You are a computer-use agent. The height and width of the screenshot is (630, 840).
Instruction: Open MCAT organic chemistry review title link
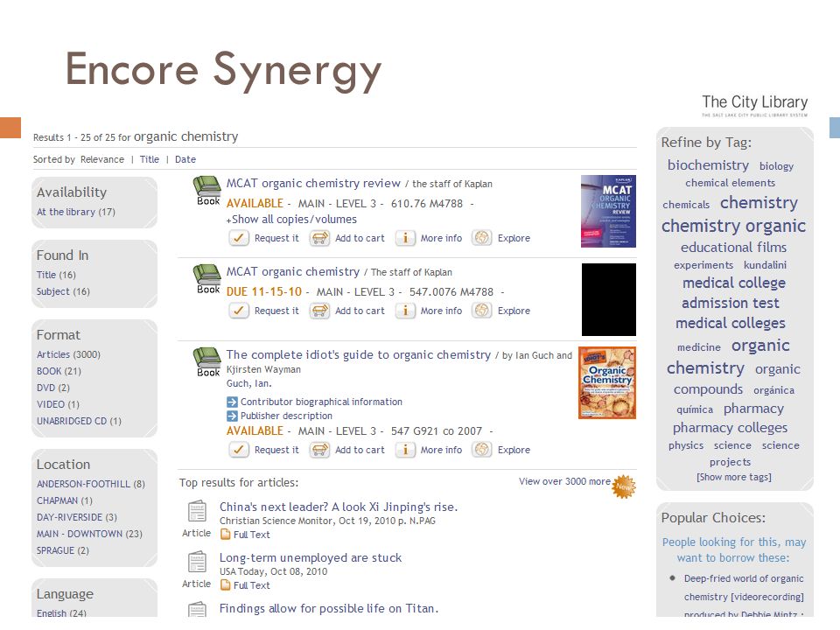[x=313, y=183]
